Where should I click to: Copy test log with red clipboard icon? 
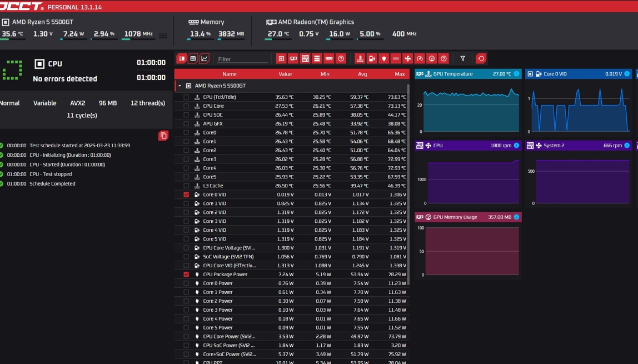[163, 136]
